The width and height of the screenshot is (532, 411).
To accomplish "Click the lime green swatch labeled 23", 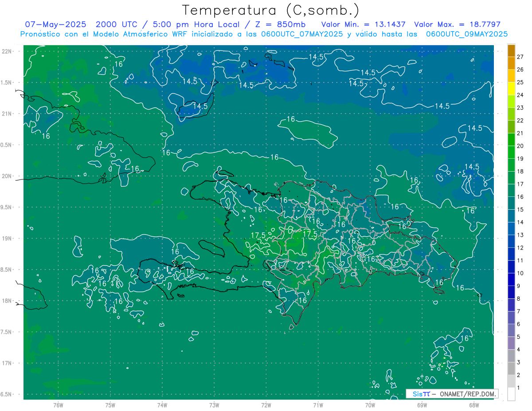I will pos(511,102).
